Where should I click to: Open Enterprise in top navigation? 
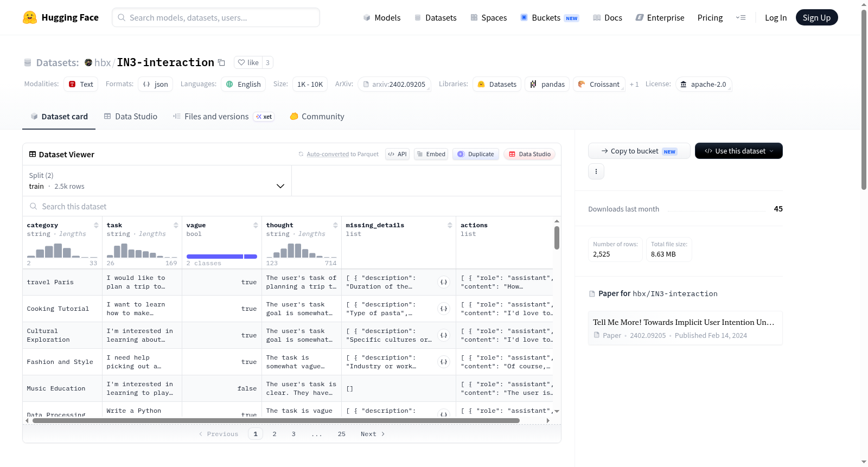660,17
